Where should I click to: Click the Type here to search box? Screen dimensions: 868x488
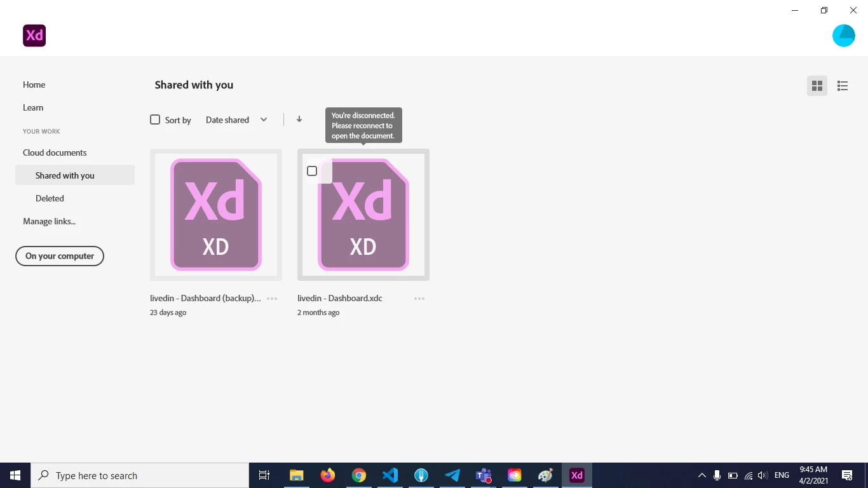coord(140,475)
